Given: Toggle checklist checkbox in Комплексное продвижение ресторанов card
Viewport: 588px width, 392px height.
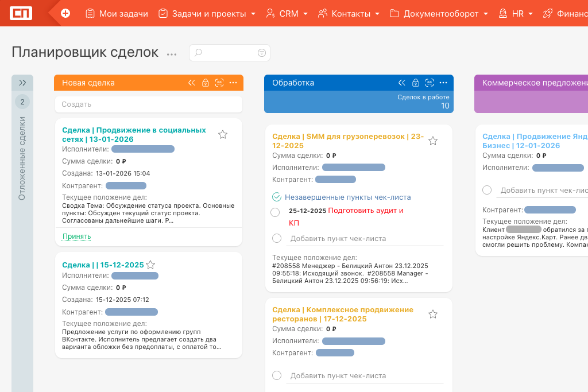Looking at the screenshot, I should coord(277,375).
